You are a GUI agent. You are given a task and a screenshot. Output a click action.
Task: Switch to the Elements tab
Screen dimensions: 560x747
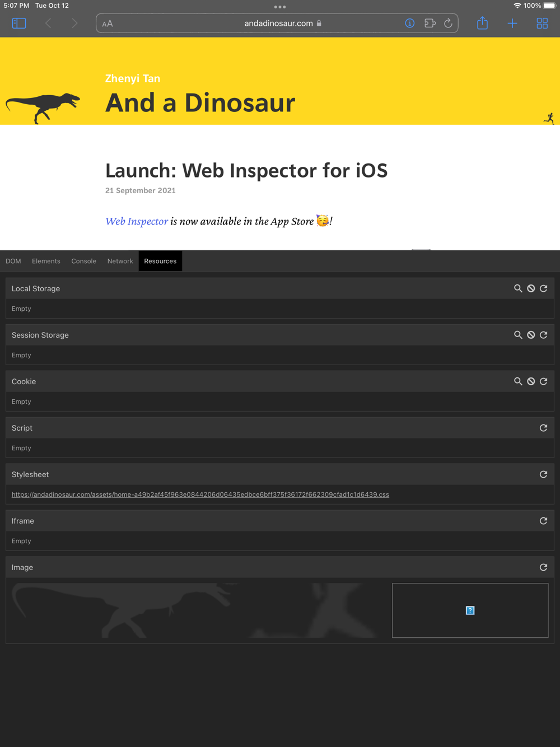[46, 261]
